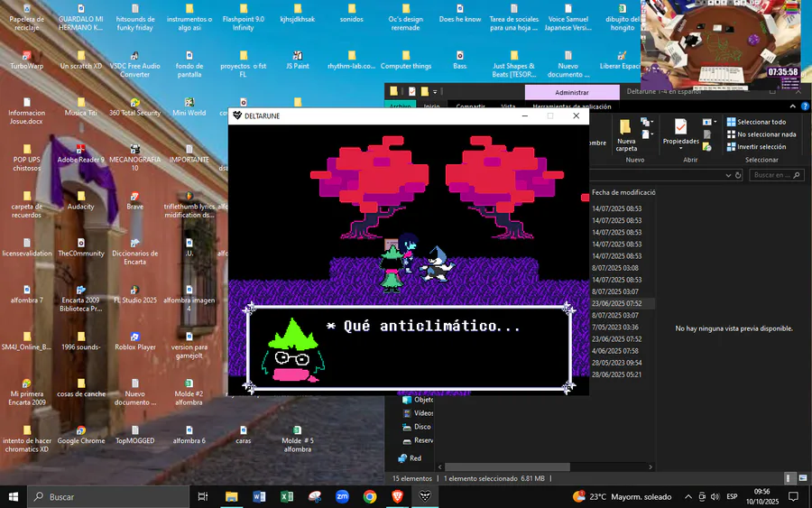Refresh the Explorer address bar
This screenshot has width=812, height=508.
click(738, 175)
